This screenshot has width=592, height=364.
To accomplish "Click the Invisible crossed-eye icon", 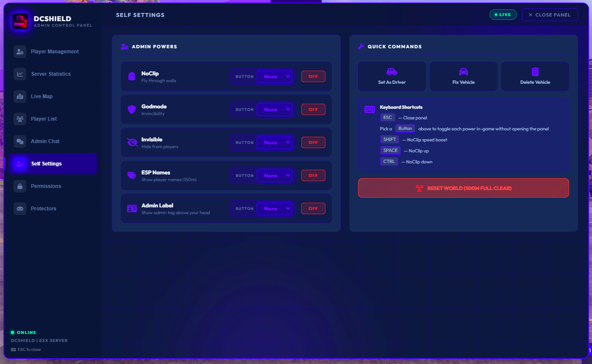I will [x=132, y=143].
